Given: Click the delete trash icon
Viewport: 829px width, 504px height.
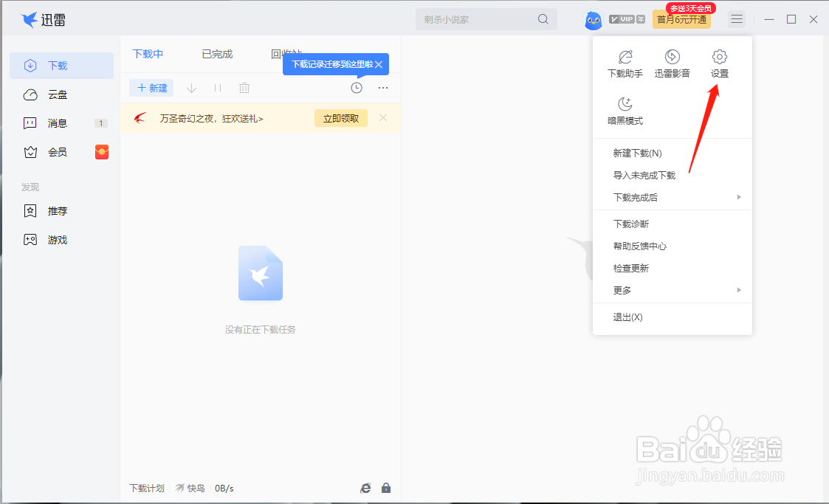Looking at the screenshot, I should point(244,89).
